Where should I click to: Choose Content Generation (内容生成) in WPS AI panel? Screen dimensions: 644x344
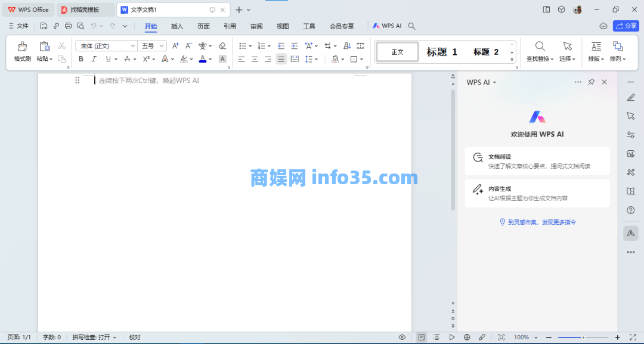[x=537, y=193]
